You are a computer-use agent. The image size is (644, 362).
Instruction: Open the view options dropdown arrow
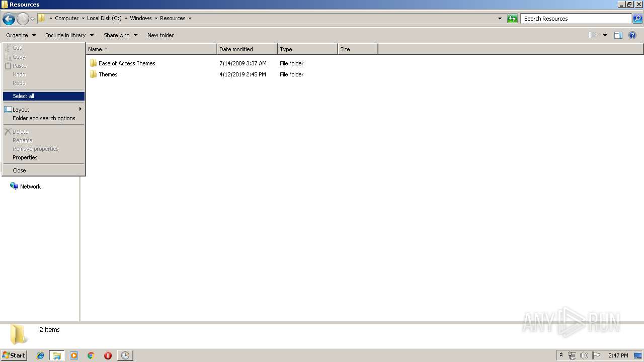[605, 35]
